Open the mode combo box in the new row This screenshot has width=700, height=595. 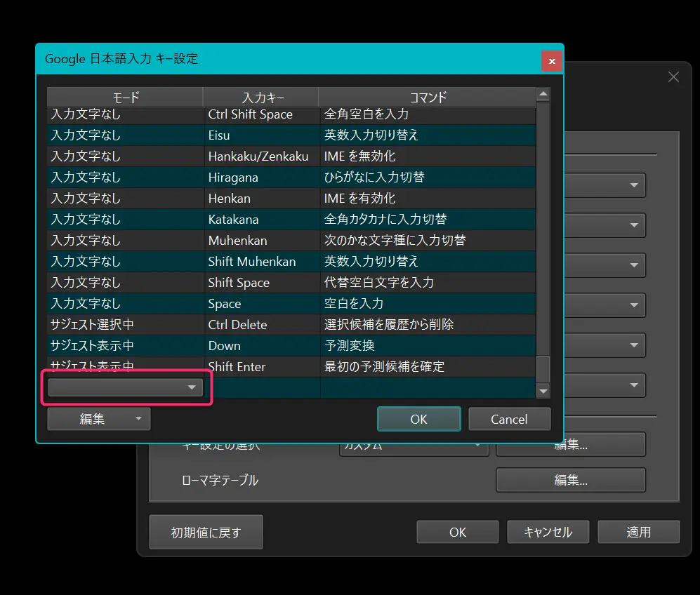[x=126, y=387]
